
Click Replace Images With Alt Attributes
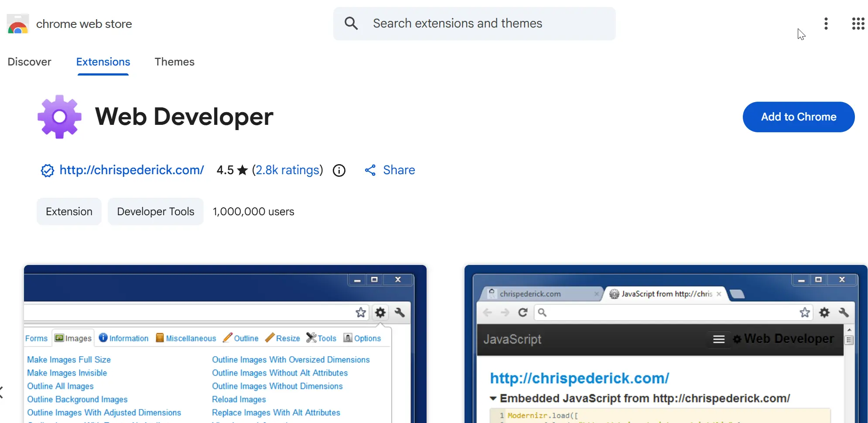[276, 413]
